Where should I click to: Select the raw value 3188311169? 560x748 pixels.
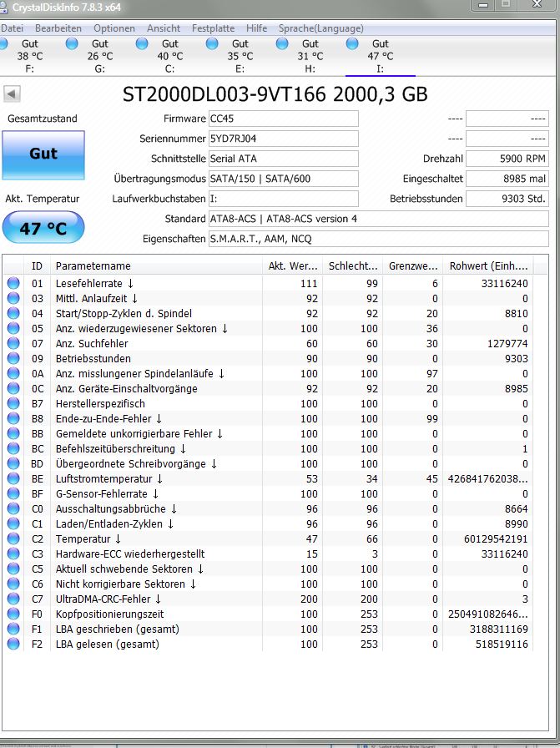click(x=499, y=629)
